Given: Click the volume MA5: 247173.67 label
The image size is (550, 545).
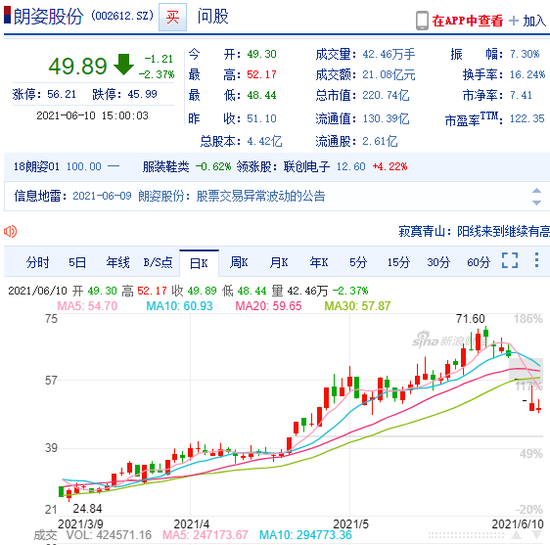Looking at the screenshot, I should (x=205, y=535).
